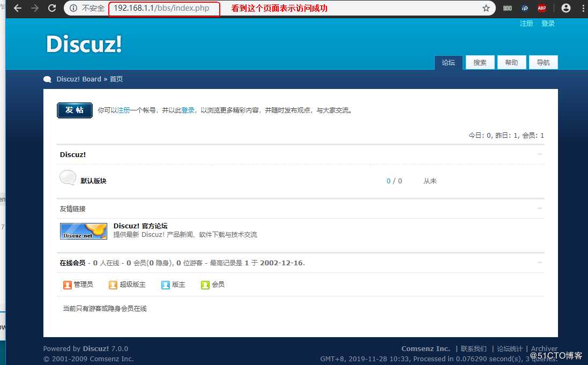Click the 当前只有游客或隐身会员在线 text
The height and width of the screenshot is (365, 588).
click(x=105, y=308)
